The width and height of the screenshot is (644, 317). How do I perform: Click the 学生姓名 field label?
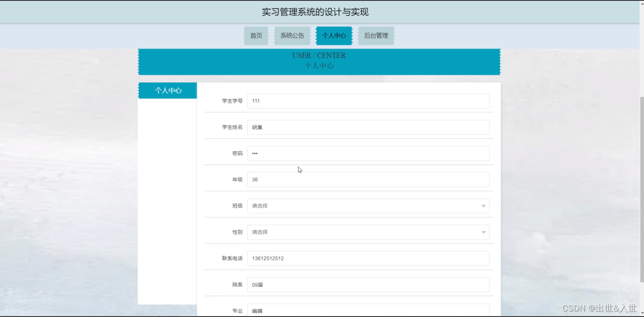click(232, 127)
